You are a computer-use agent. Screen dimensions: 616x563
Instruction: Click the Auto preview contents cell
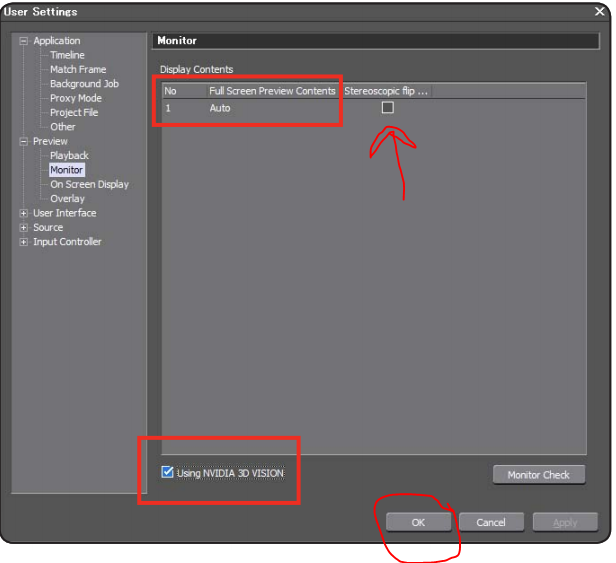[x=220, y=108]
